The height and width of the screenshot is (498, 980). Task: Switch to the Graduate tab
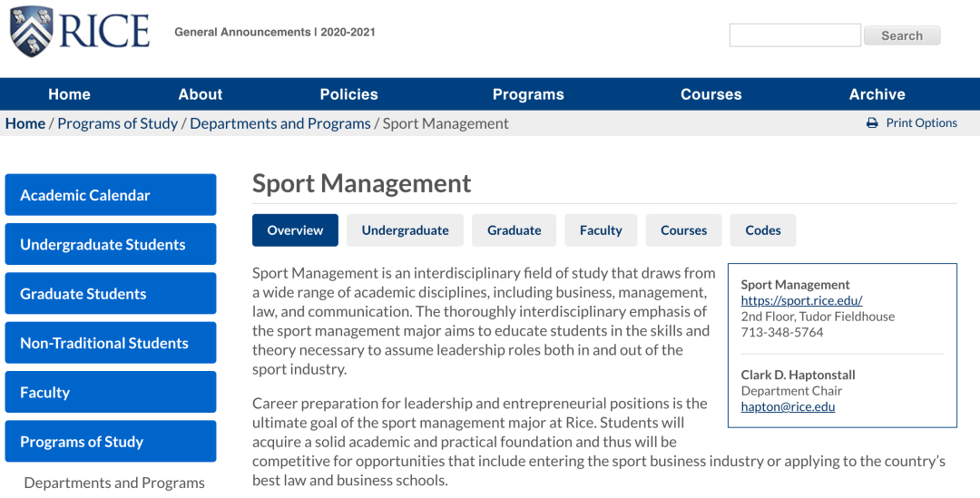[x=514, y=230]
